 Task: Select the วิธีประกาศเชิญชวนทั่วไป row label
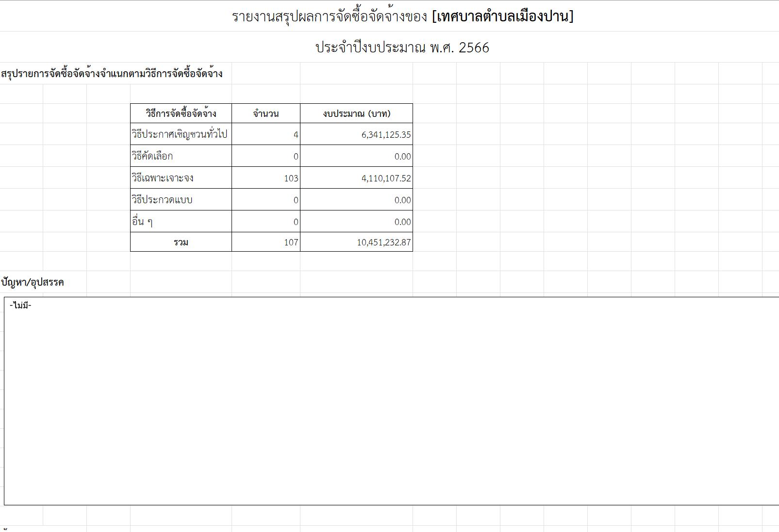coord(180,134)
